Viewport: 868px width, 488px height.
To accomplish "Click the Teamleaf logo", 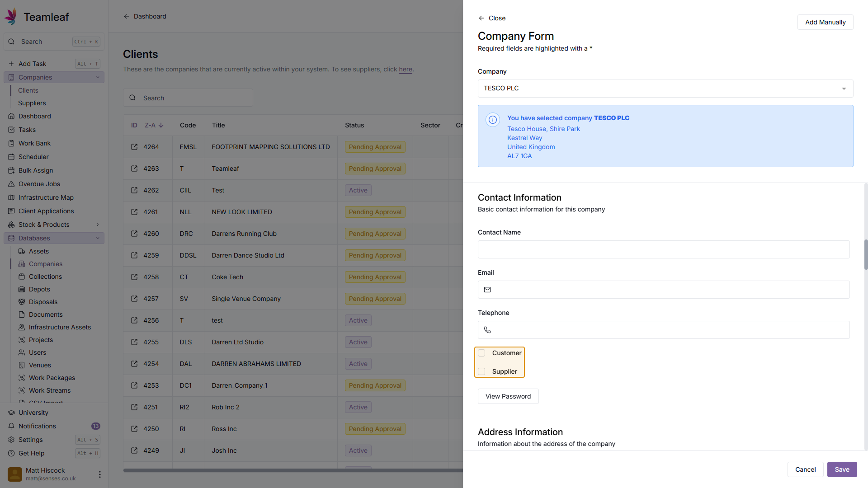I will pos(11,17).
